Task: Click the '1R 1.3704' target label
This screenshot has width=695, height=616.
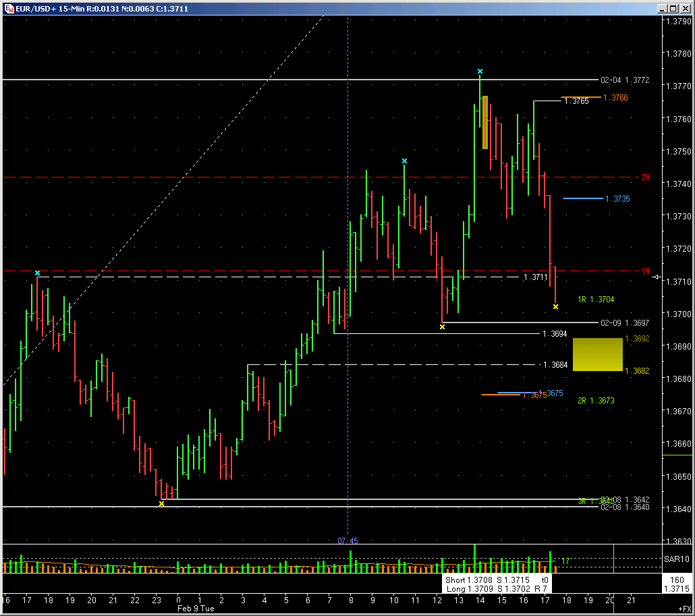Action: 596,300
